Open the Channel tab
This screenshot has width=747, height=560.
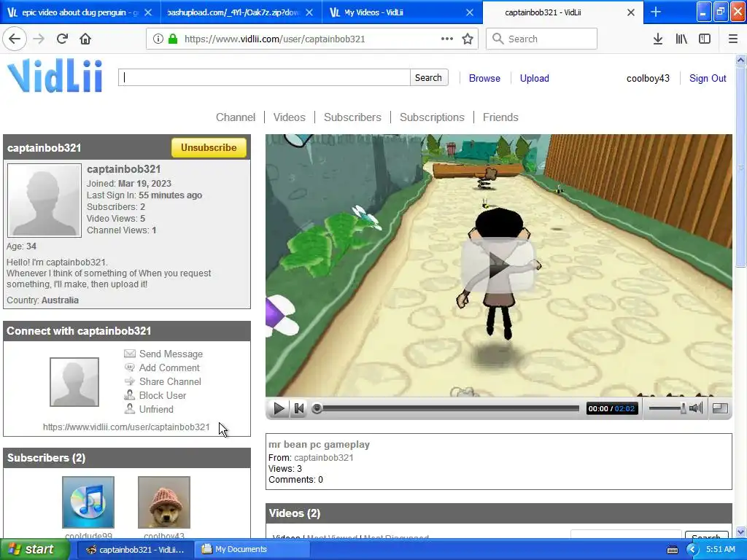click(x=236, y=117)
